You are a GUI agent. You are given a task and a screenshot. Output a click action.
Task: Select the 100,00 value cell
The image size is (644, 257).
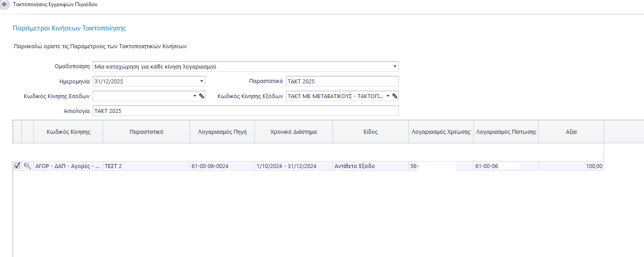571,166
